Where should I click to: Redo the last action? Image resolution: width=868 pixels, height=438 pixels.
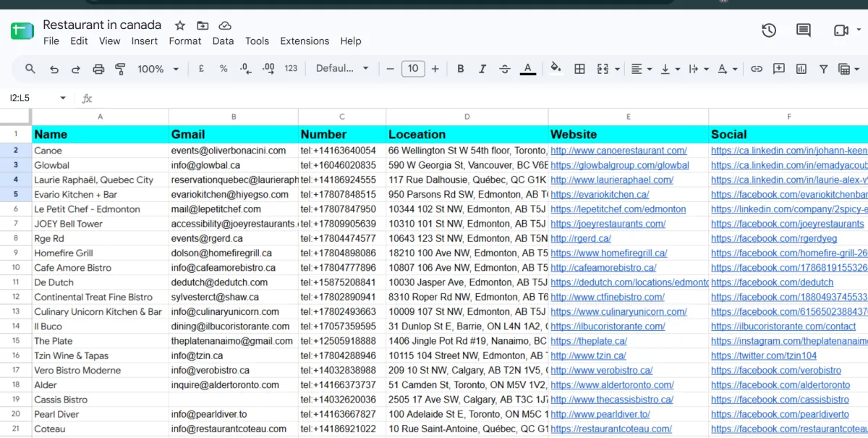coord(76,69)
